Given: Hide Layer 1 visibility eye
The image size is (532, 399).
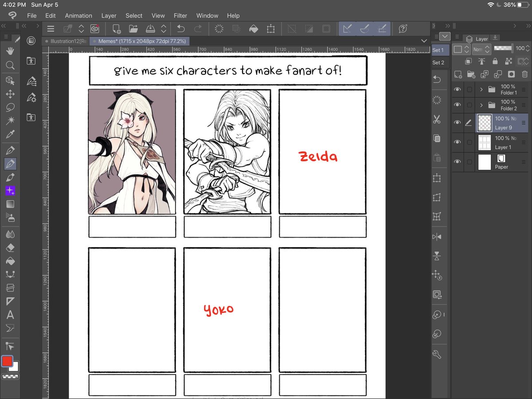Looking at the screenshot, I should point(458,142).
